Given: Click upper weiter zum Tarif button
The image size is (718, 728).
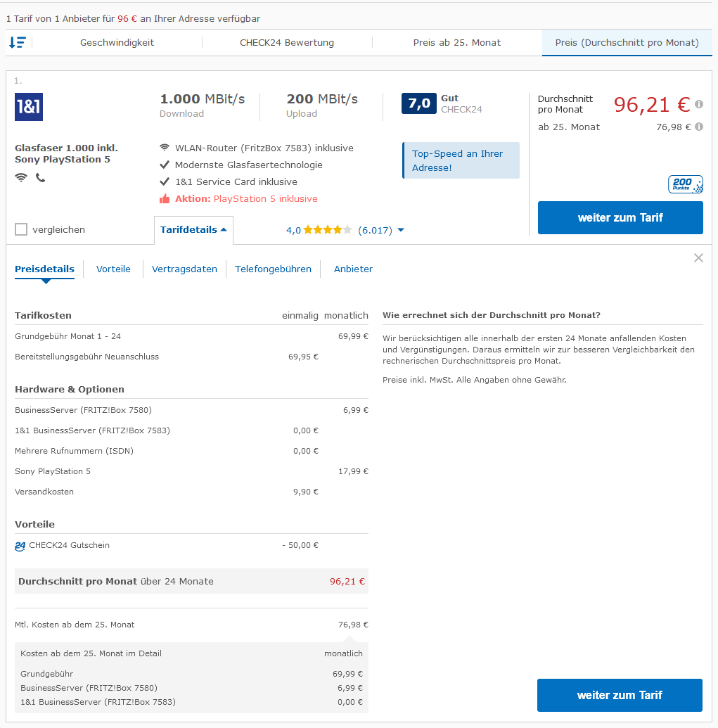Looking at the screenshot, I should click(620, 218).
